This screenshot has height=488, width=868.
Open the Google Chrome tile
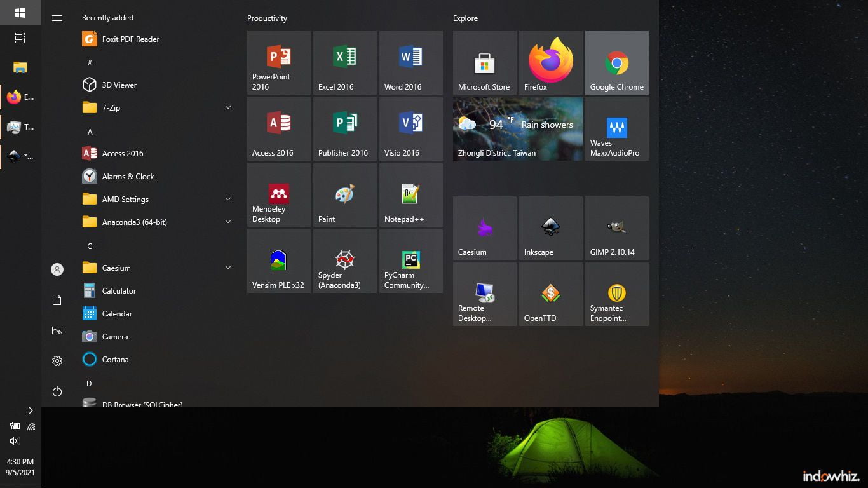(617, 63)
